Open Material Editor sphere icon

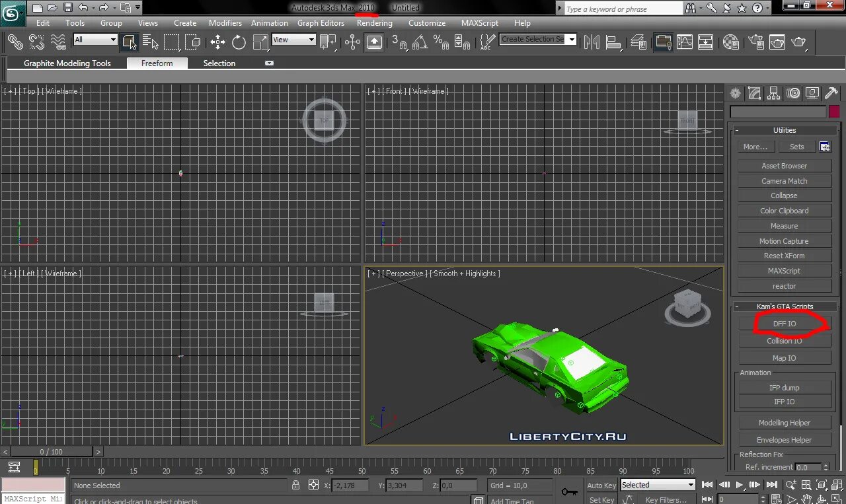click(x=731, y=42)
